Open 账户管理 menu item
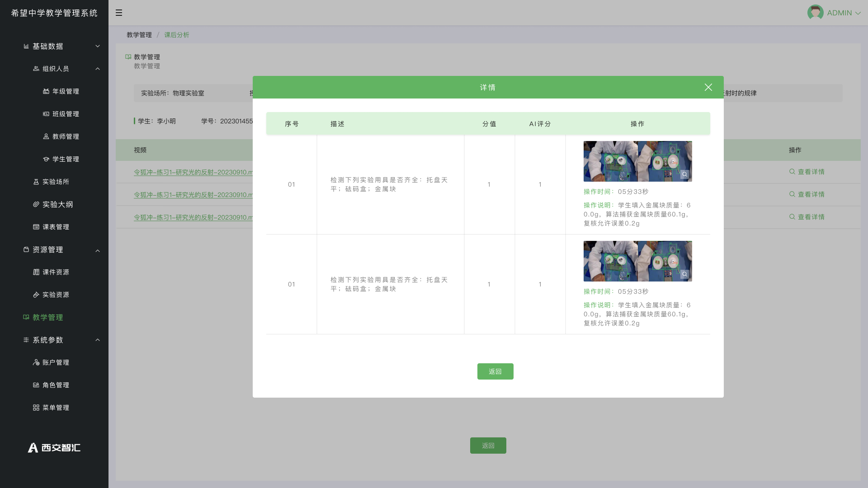 (x=56, y=362)
